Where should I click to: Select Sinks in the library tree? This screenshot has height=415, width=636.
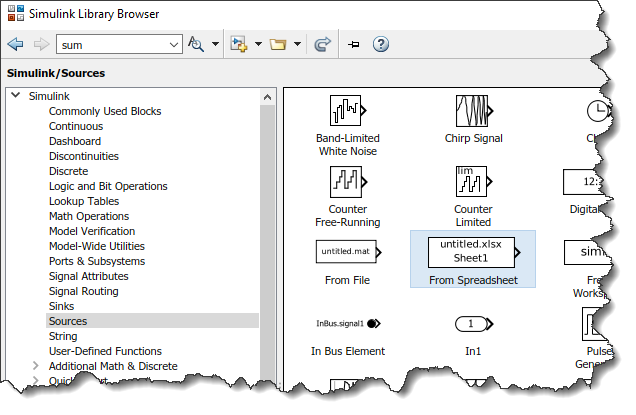coord(61,306)
